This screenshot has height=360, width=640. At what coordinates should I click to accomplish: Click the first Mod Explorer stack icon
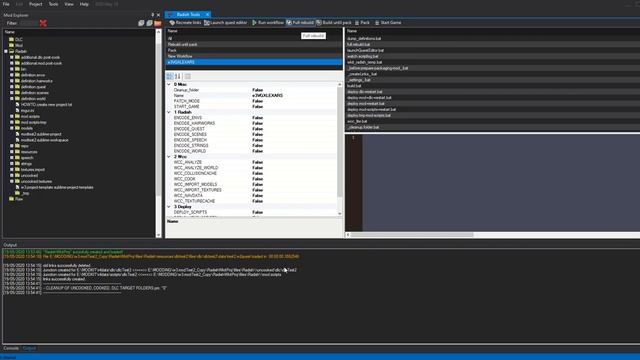tap(141, 23)
